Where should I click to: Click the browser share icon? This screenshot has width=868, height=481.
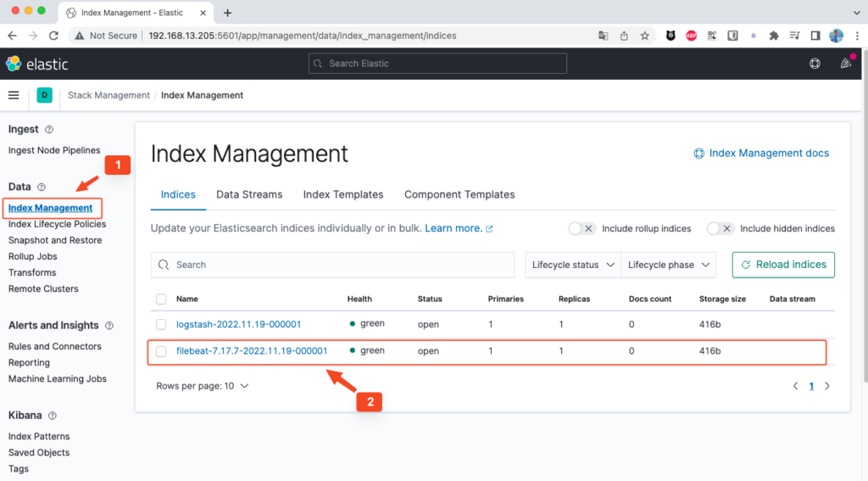pyautogui.click(x=624, y=36)
